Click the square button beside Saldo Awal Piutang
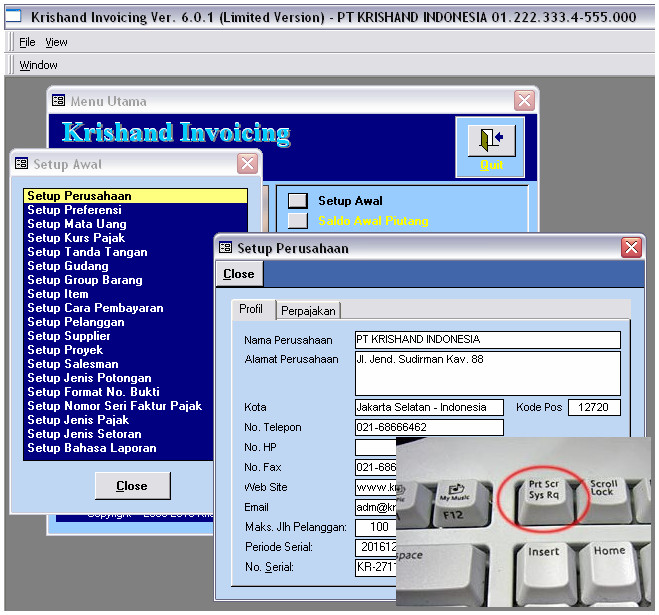The width and height of the screenshot is (659, 615). (x=298, y=221)
